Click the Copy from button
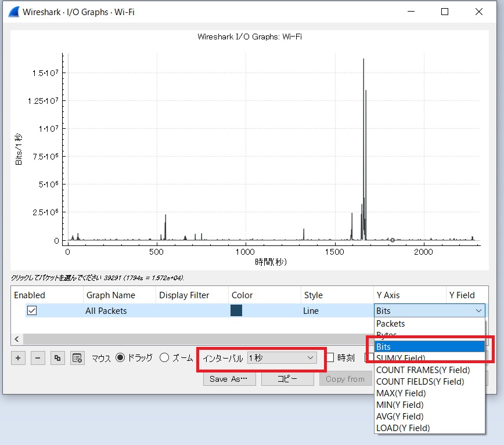Viewport: 504px width, 445px height. (345, 379)
